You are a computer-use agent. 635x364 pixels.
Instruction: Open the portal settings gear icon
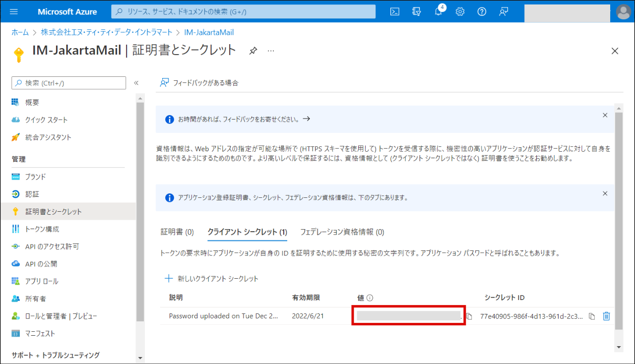click(460, 11)
